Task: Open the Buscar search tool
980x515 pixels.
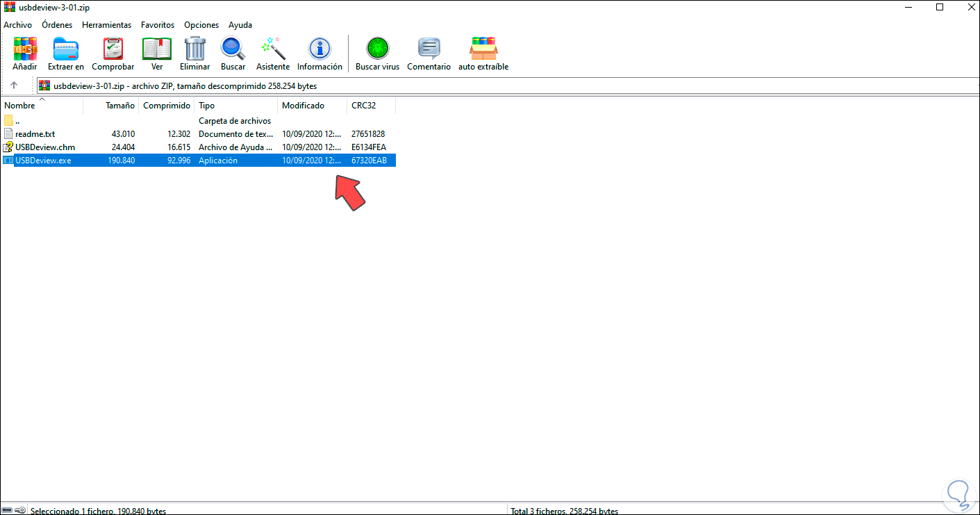Action: [233, 54]
